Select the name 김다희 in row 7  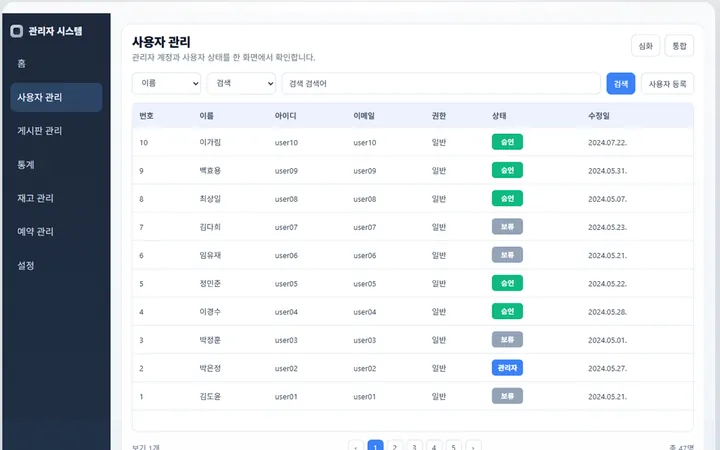210,227
